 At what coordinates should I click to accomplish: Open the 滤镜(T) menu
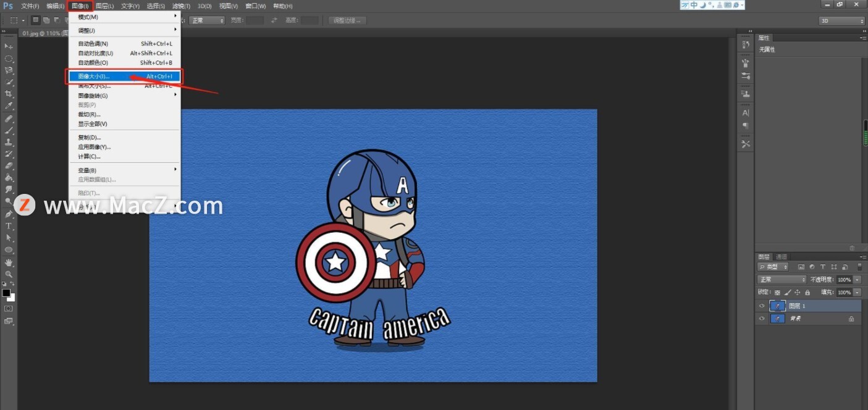(x=181, y=6)
